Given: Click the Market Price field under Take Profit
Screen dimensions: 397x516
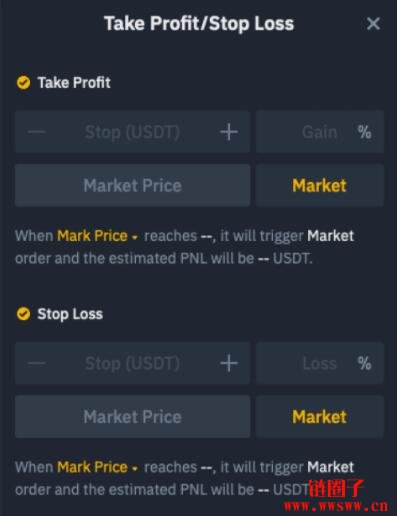Looking at the screenshot, I should (x=132, y=185).
